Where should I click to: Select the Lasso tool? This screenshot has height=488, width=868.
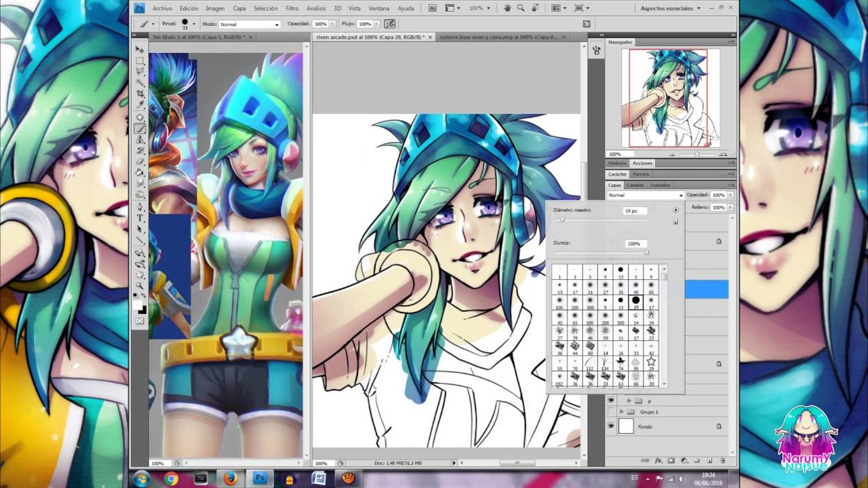[140, 72]
